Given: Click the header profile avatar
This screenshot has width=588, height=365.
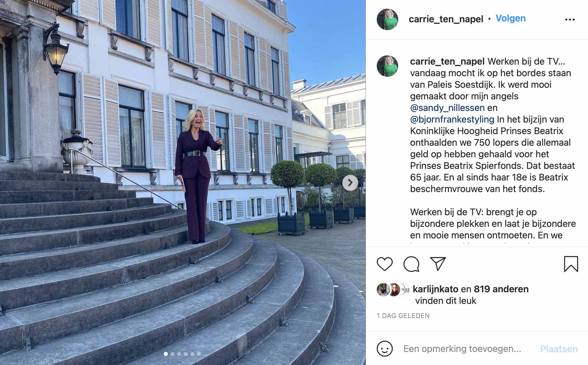Looking at the screenshot, I should coord(387,19).
